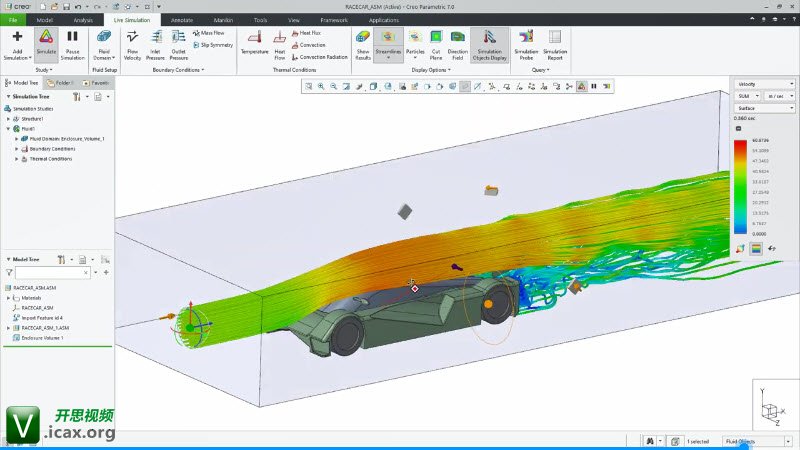
Task: Expand the Boundary Conditions tree node
Action: [x=17, y=149]
